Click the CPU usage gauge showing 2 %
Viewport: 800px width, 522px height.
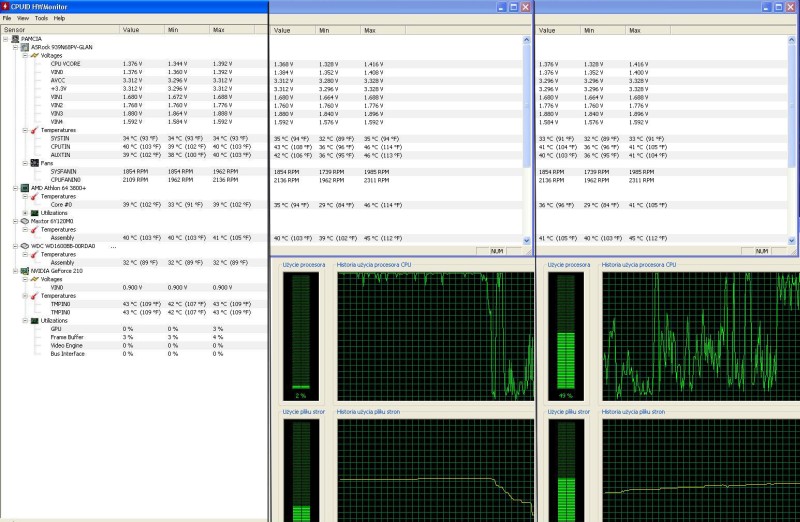301,336
